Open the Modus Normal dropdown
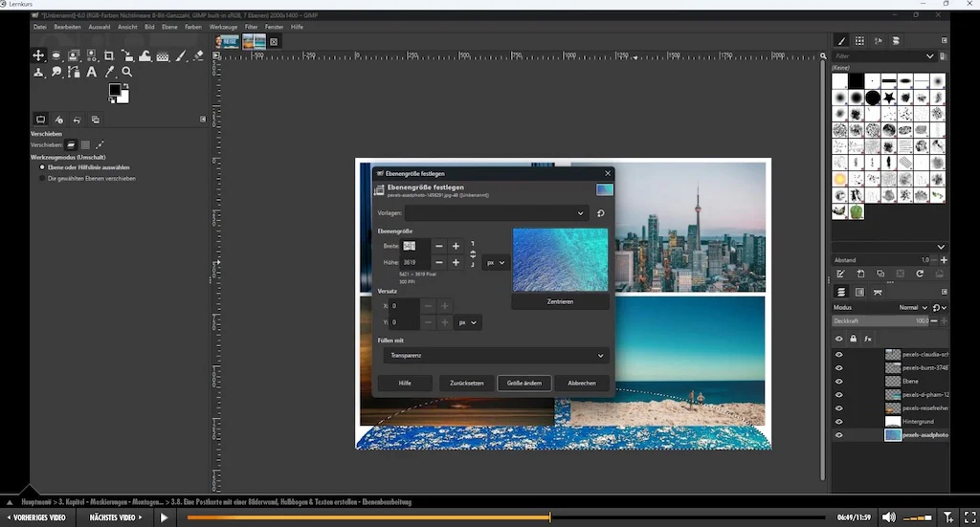 click(x=913, y=308)
